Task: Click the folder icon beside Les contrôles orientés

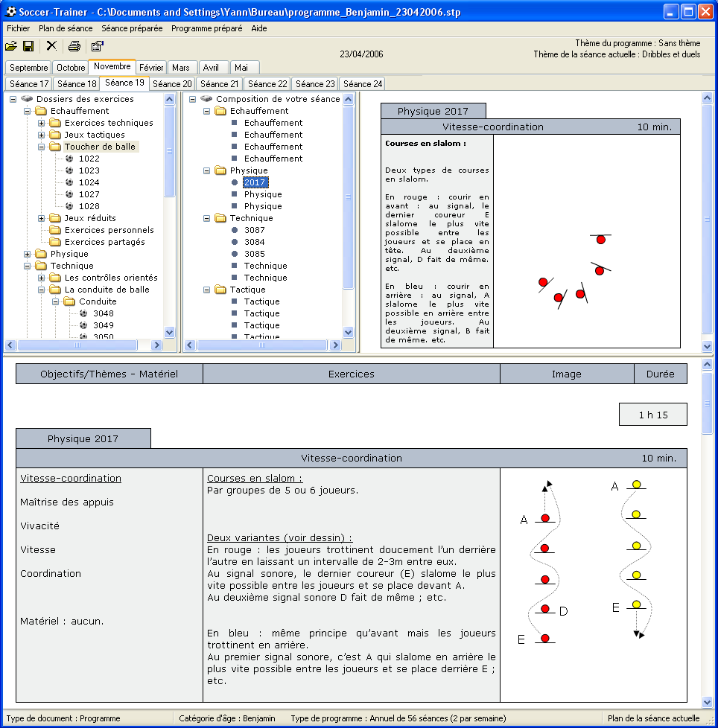Action: (55, 278)
